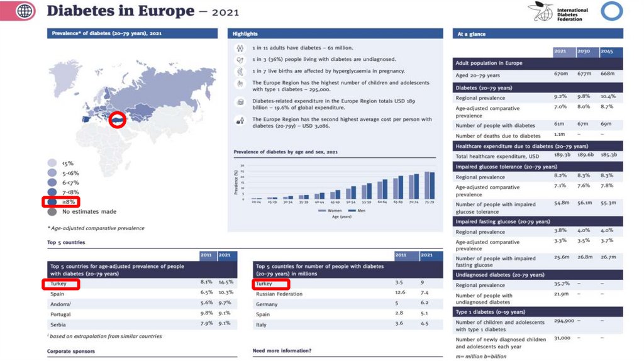
Task: Click the 'Andorra' row
Action: pyautogui.click(x=142, y=304)
